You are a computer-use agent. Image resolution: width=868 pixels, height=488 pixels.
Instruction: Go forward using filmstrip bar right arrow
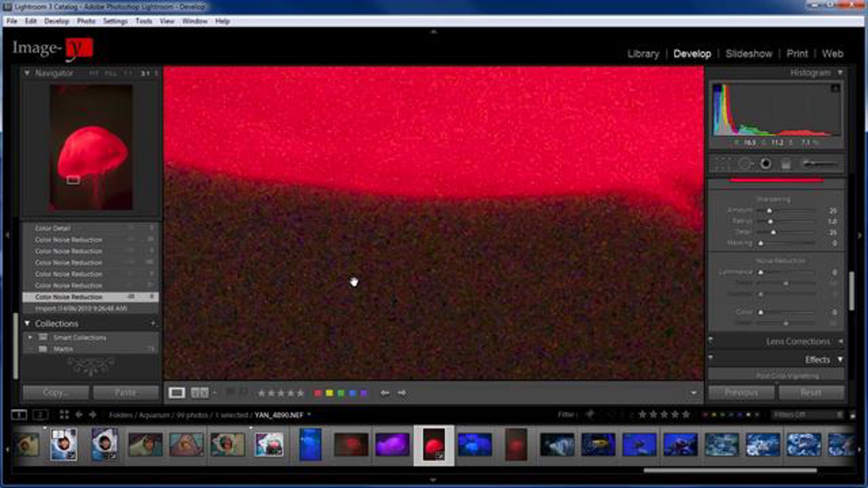click(93, 415)
